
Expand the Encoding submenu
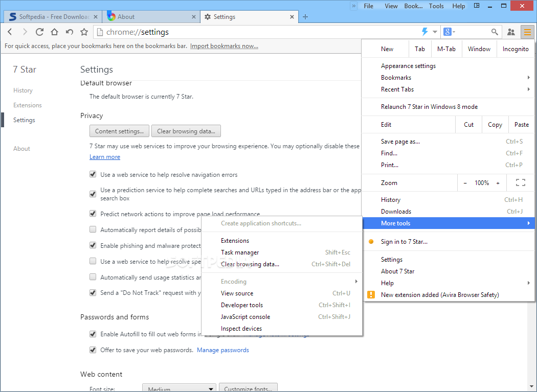click(x=282, y=282)
